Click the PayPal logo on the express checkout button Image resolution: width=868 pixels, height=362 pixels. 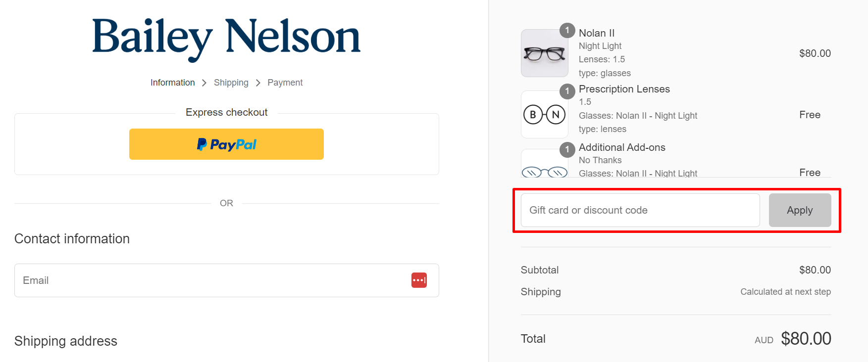click(226, 144)
